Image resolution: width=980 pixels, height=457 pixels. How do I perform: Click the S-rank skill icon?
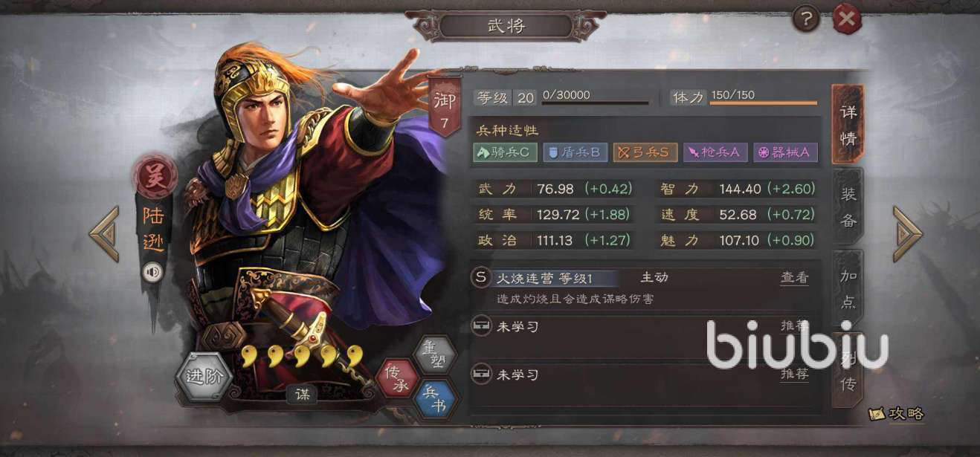point(481,278)
